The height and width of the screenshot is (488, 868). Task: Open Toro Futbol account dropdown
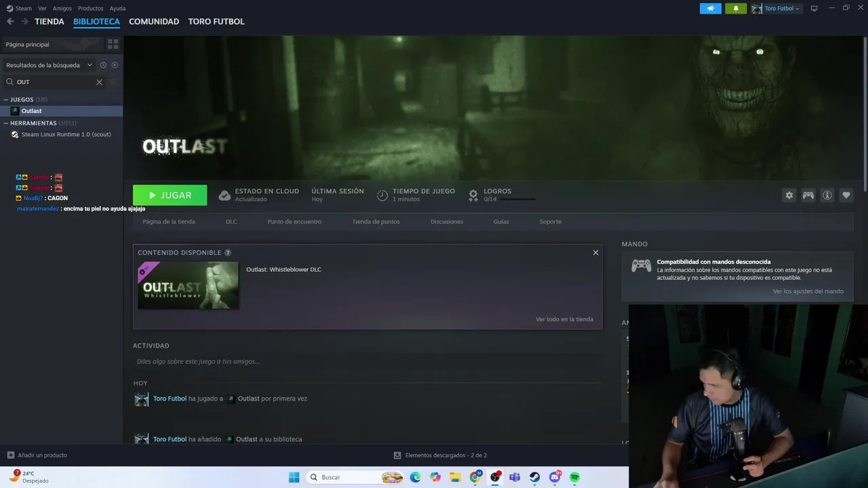[776, 8]
